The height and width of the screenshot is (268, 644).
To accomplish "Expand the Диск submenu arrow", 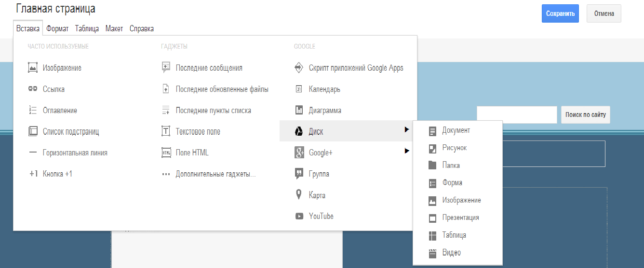I will [407, 130].
